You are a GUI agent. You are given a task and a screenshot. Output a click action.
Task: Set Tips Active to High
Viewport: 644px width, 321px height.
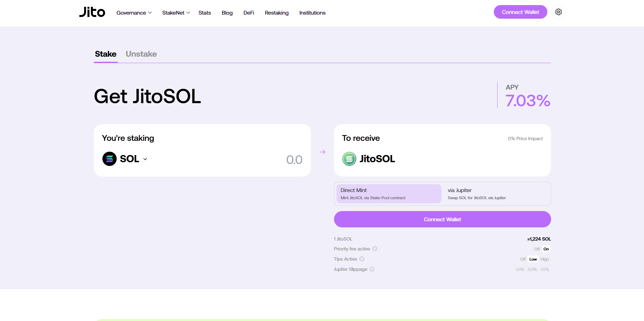click(x=545, y=259)
